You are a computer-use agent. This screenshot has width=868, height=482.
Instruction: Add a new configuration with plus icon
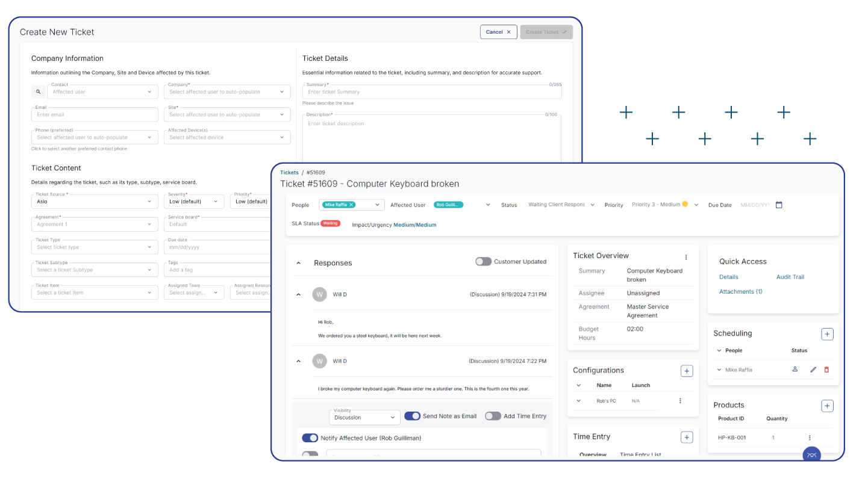[686, 371]
